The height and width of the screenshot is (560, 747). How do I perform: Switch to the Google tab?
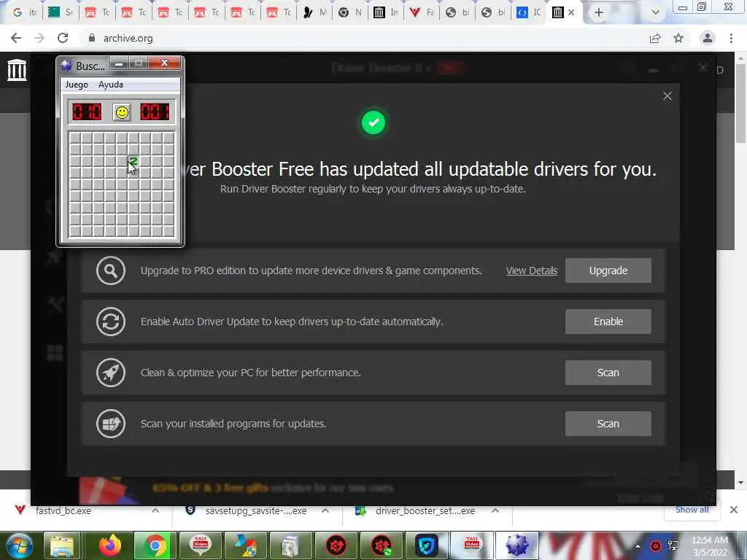coord(24,13)
